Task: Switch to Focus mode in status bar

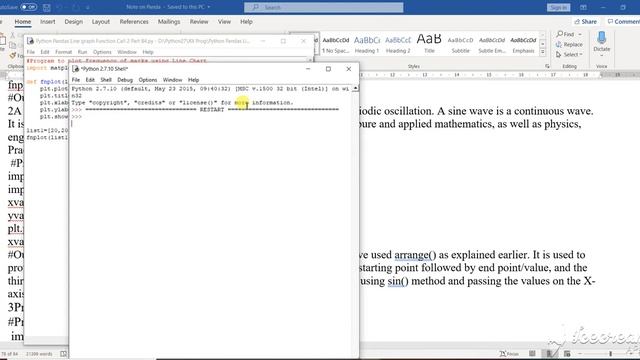Action: pos(509,354)
